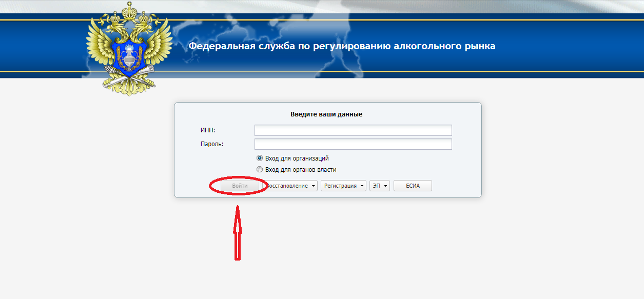Click the Введите ваши данные heading
The height and width of the screenshot is (299, 644).
tap(326, 114)
